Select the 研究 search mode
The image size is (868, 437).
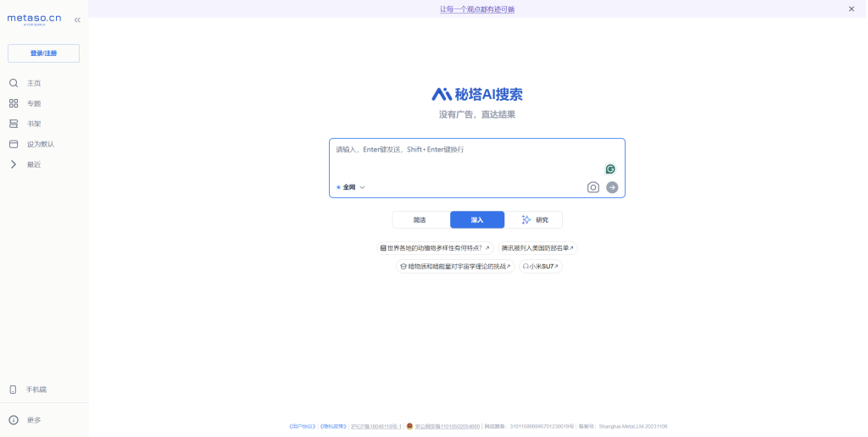point(535,219)
